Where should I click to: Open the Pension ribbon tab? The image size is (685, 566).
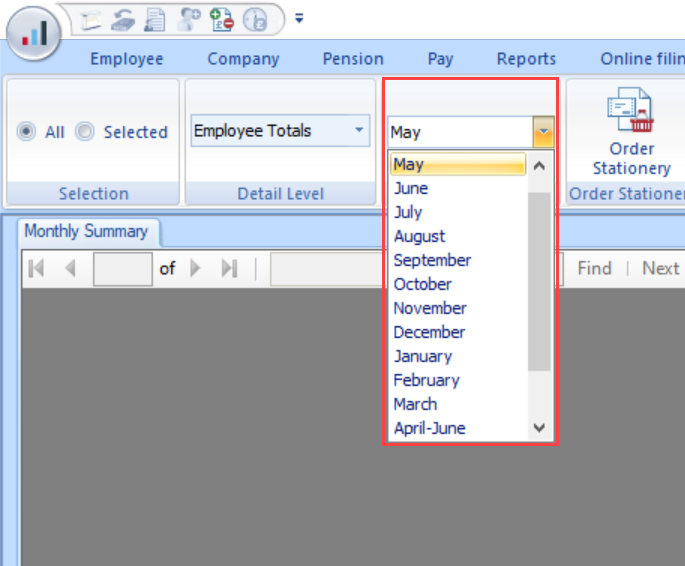353,59
